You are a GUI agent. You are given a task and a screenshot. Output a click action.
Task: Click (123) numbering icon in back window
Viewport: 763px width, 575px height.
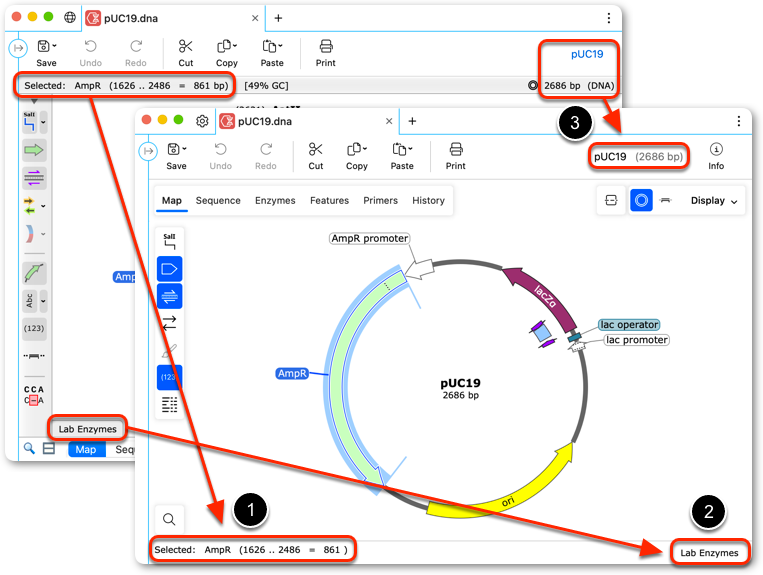pos(34,328)
